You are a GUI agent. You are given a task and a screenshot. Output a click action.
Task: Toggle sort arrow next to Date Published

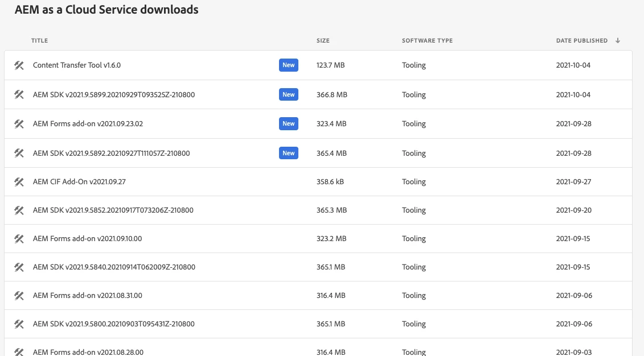pyautogui.click(x=618, y=40)
